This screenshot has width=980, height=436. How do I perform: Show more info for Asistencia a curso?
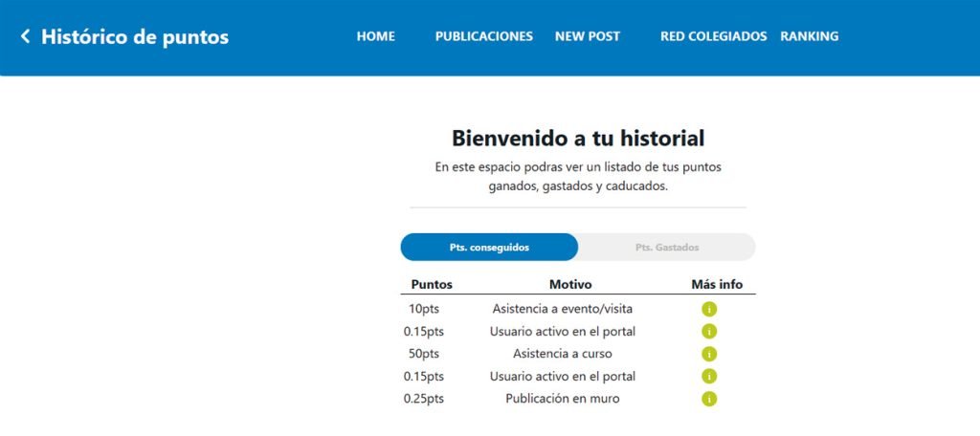(709, 354)
